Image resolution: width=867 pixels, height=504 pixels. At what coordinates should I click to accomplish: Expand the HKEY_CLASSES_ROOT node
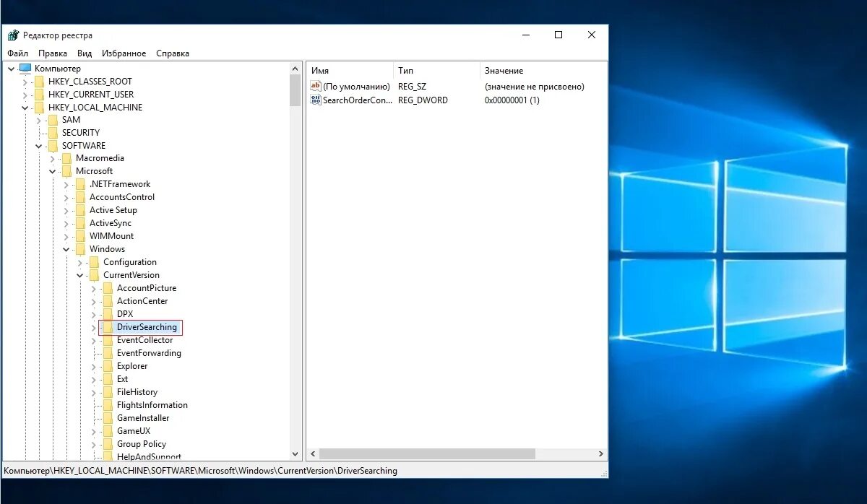click(x=25, y=82)
